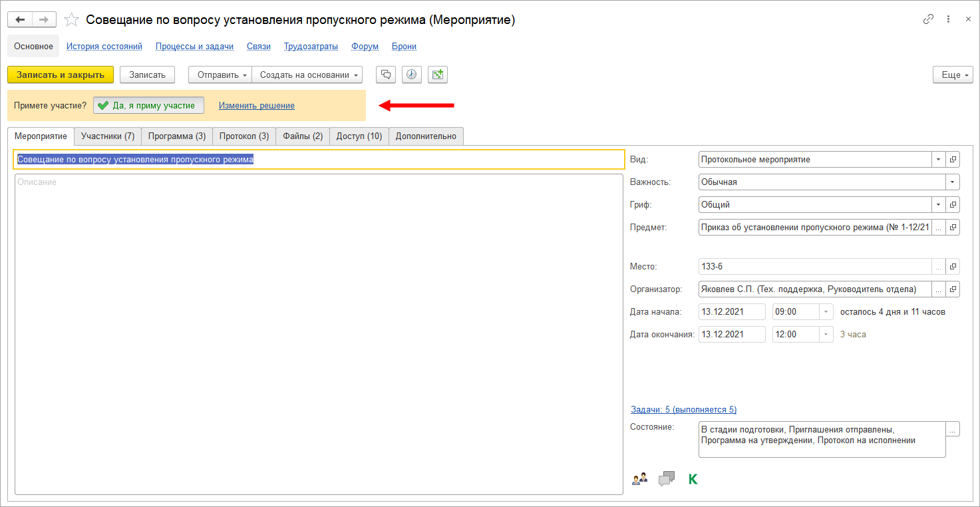Click the Дата начала date field
The image size is (980, 507).
(x=732, y=312)
